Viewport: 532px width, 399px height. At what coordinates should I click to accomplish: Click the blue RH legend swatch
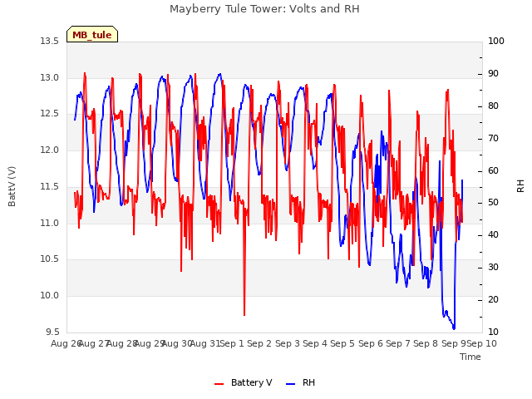[291, 384]
